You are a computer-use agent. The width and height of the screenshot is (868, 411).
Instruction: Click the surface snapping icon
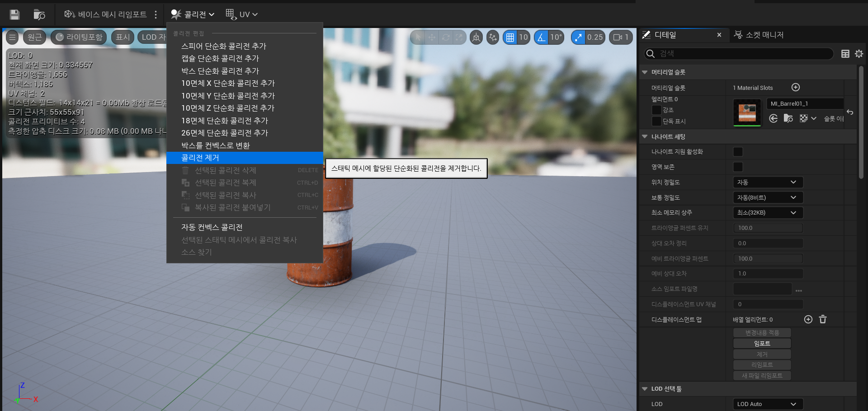pyautogui.click(x=493, y=37)
